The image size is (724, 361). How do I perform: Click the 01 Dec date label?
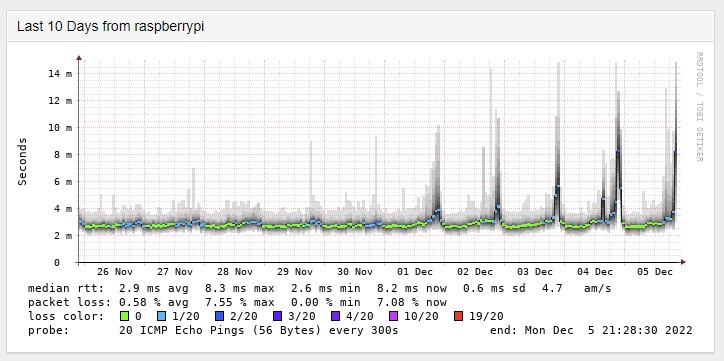[415, 272]
